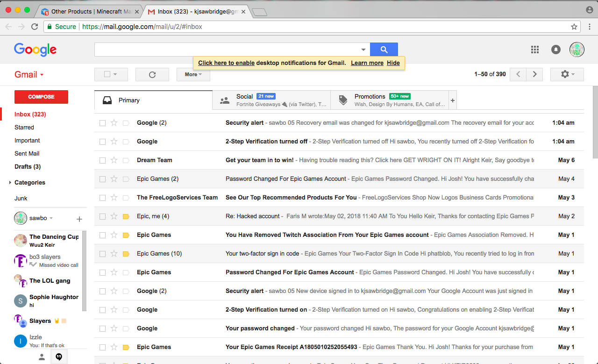The image size is (598, 364).
Task: Tick the 'Your two-factor sign in code' email
Action: (102, 254)
